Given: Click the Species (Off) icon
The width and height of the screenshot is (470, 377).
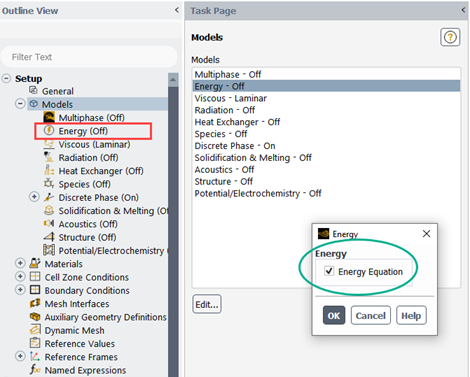Looking at the screenshot, I should 49,183.
